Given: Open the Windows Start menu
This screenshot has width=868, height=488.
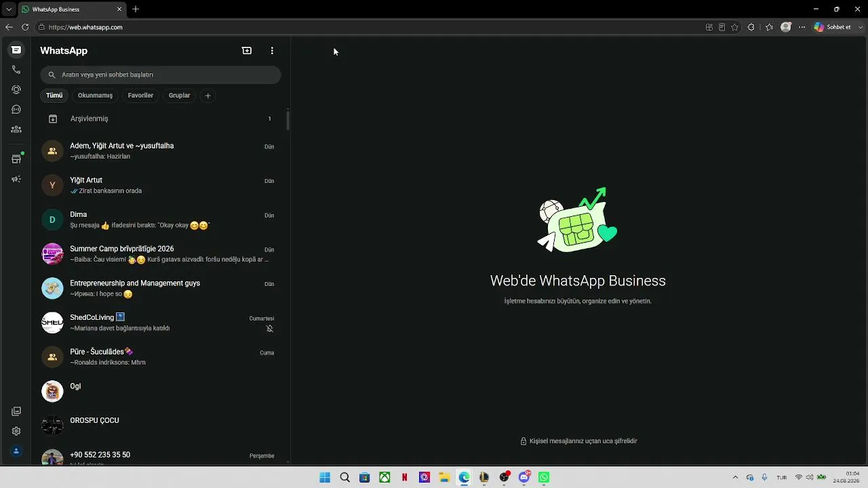Looking at the screenshot, I should [x=325, y=477].
